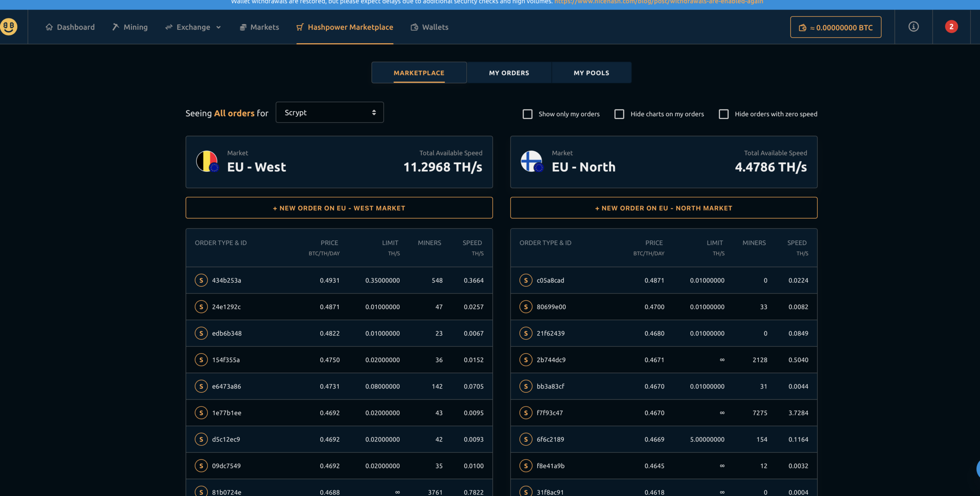Click the EU - West Belgium flag

(207, 161)
